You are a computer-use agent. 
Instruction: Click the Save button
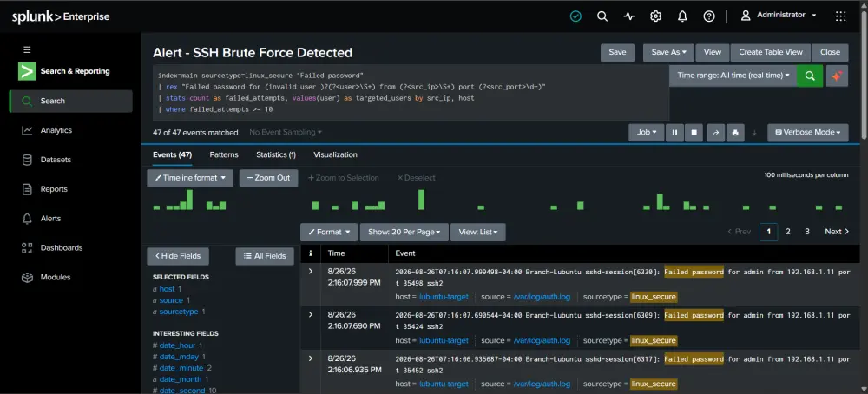click(x=617, y=53)
